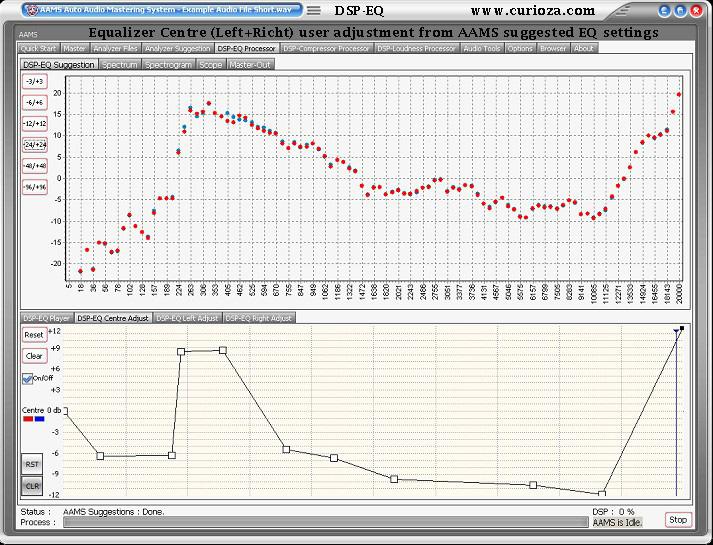Switch to DSP-Loudness Processor tab
Screen dimensions: 713x545
417,48
